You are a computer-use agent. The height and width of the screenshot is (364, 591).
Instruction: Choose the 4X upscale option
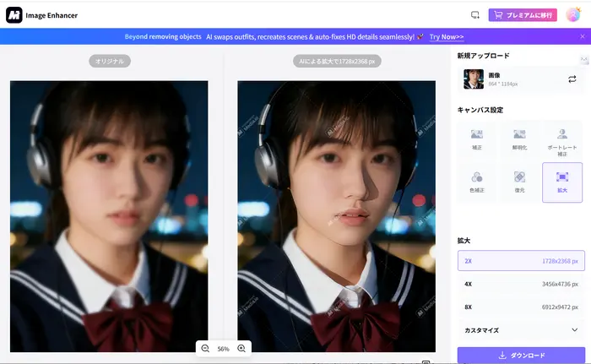[x=521, y=284]
